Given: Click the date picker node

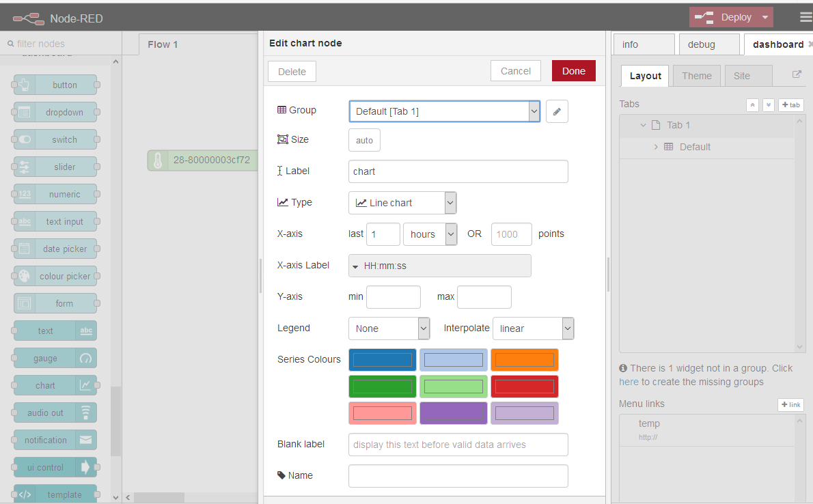Looking at the screenshot, I should 55,249.
